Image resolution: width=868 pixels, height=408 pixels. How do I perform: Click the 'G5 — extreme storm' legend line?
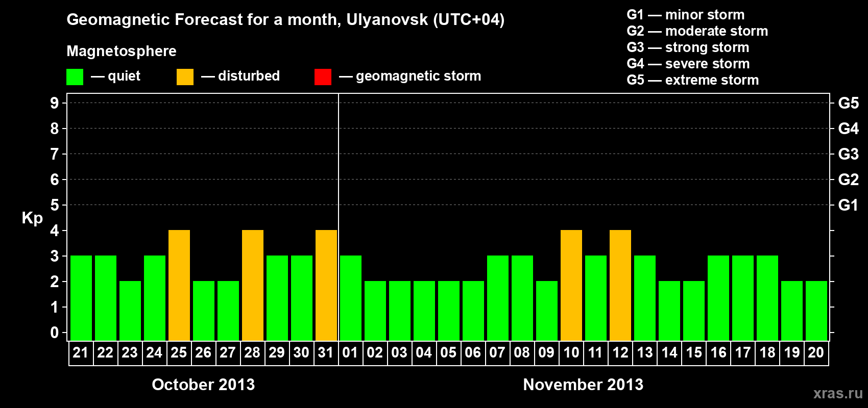[x=693, y=80]
